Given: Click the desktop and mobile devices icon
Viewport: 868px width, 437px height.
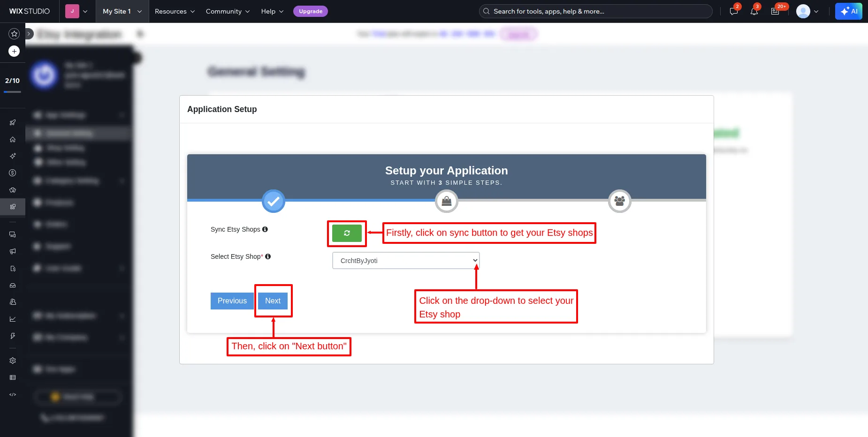Looking at the screenshot, I should (13, 234).
